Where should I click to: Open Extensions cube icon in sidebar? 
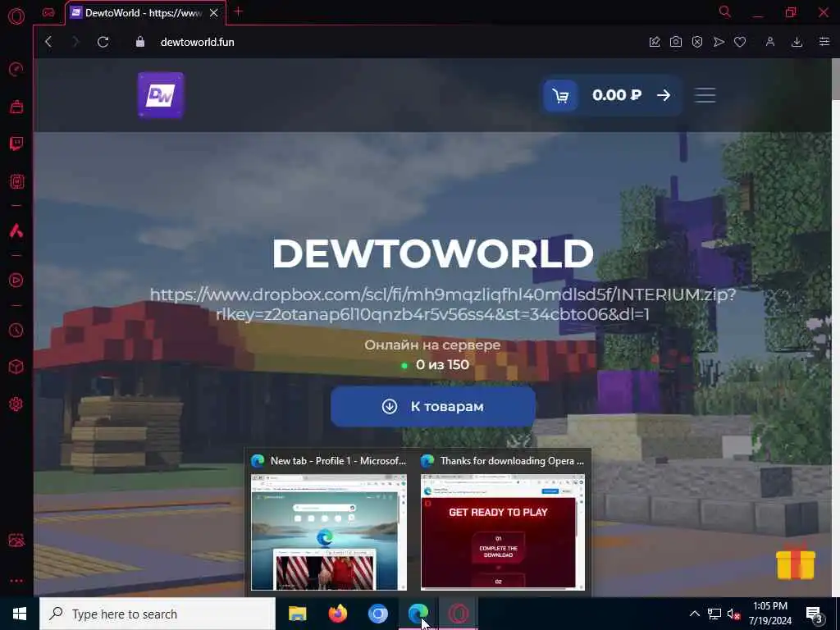pos(16,367)
